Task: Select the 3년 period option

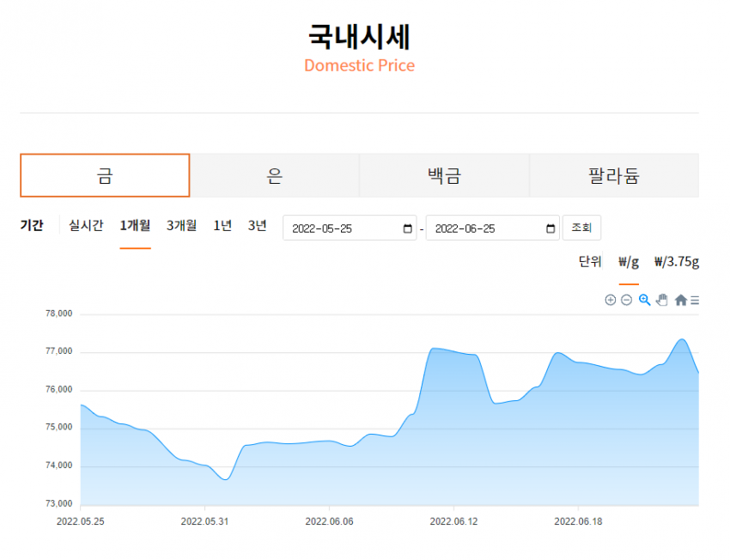Action: pos(257,226)
